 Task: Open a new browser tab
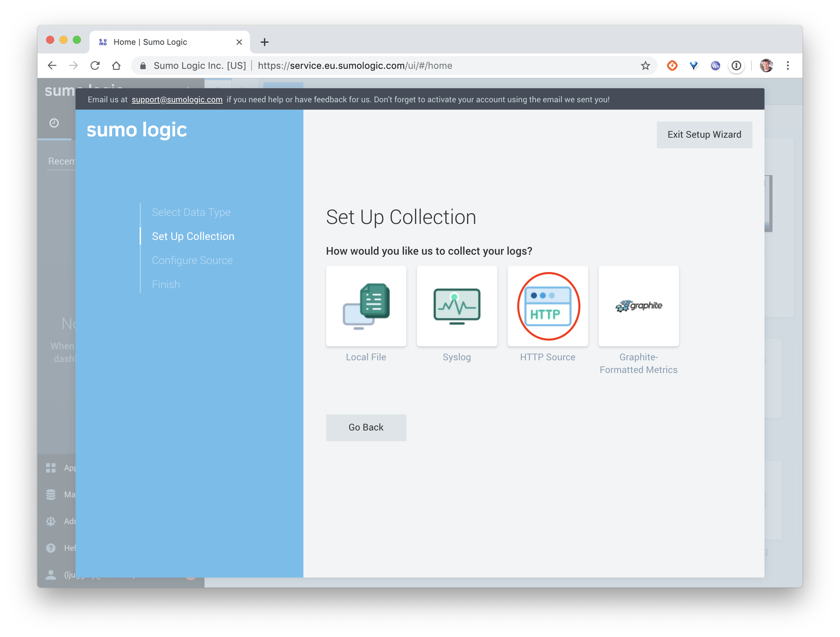click(x=265, y=42)
